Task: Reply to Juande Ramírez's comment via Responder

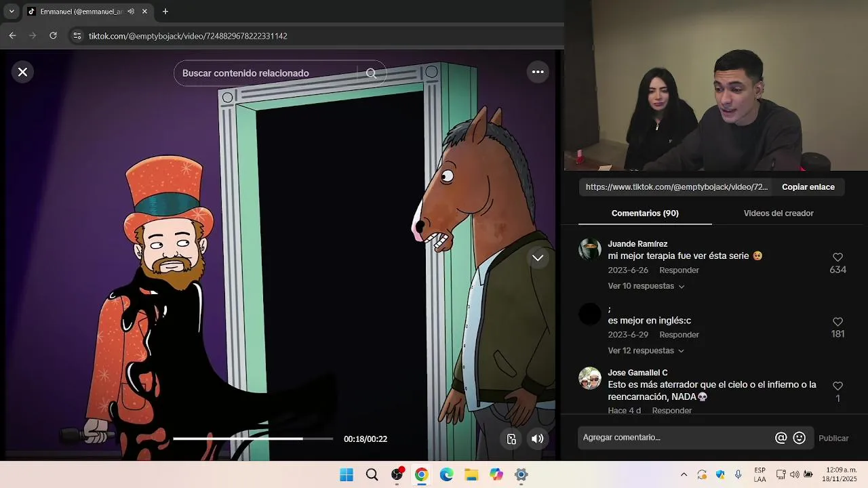Action: (679, 270)
